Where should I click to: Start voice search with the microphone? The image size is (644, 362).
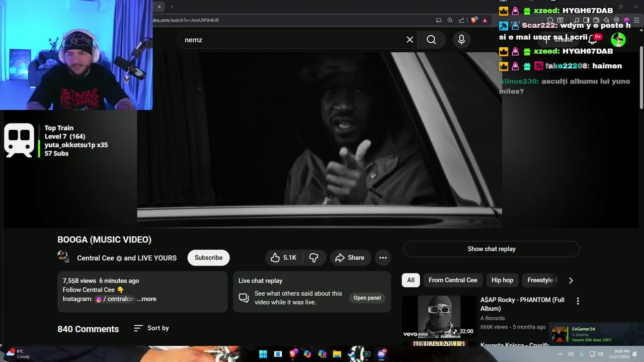tap(461, 40)
